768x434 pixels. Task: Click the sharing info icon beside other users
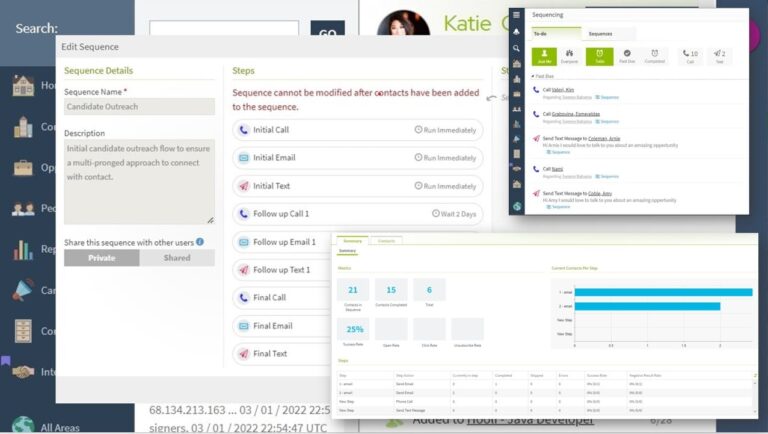[200, 241]
